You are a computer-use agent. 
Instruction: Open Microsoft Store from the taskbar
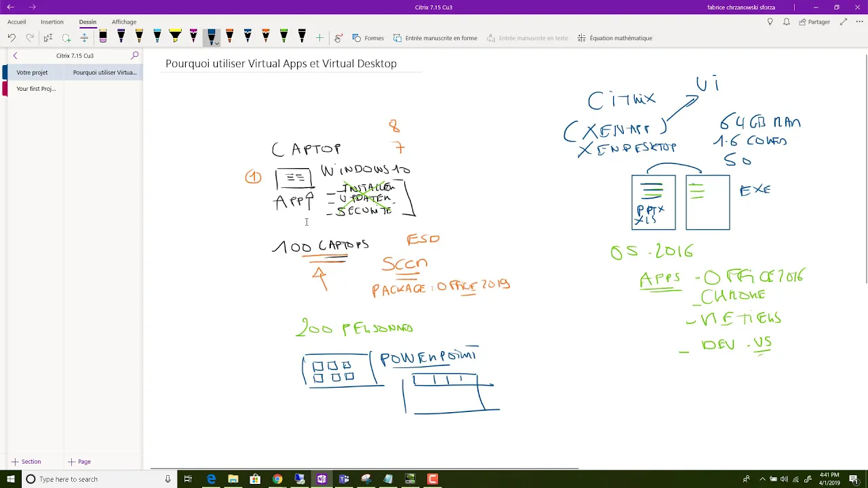pos(255,479)
